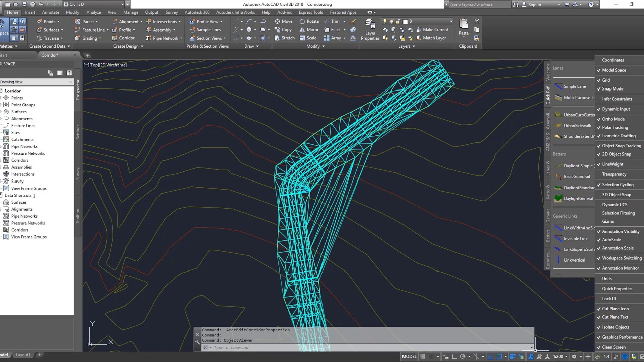644x362 pixels.
Task: Switch to the Analyze ribbon tab
Action: pyautogui.click(x=94, y=12)
